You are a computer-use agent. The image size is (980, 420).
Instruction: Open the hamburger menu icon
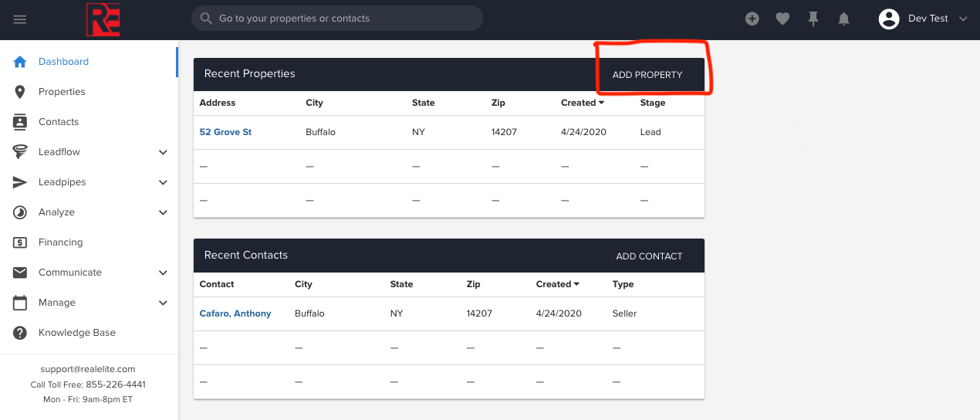(x=20, y=19)
